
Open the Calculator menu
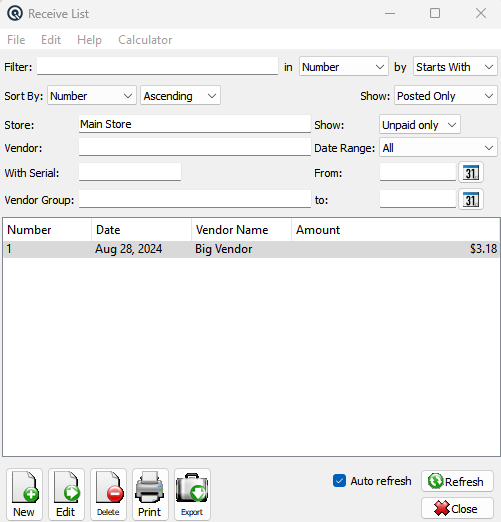145,40
